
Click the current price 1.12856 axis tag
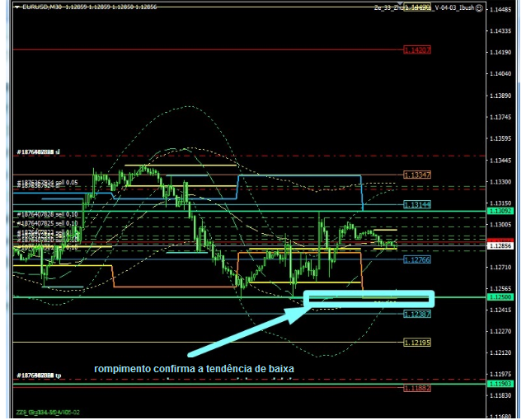(x=502, y=246)
